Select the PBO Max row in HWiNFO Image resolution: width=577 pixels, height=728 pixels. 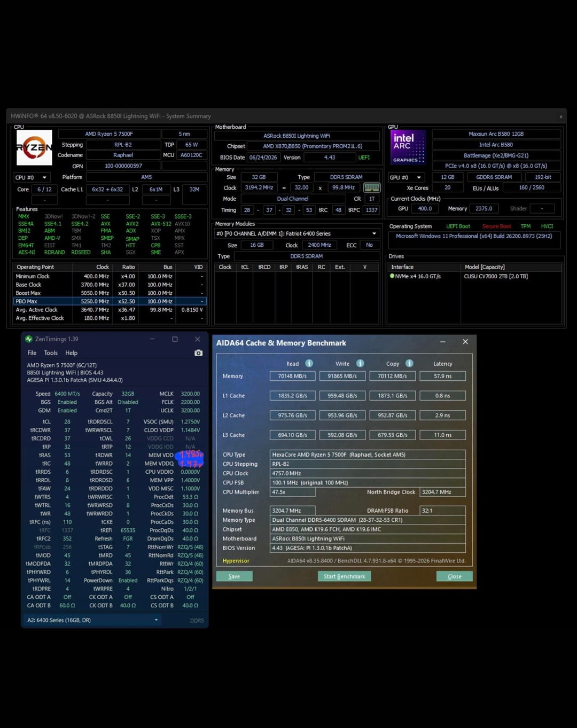110,301
